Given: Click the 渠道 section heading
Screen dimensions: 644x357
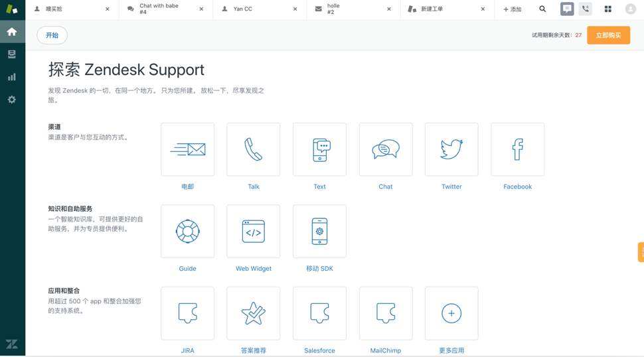Looking at the screenshot, I should pyautogui.click(x=54, y=127).
